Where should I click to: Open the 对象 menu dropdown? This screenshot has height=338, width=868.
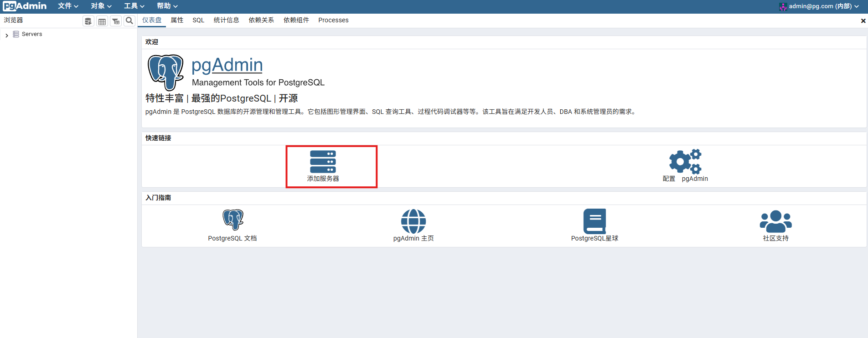click(101, 6)
